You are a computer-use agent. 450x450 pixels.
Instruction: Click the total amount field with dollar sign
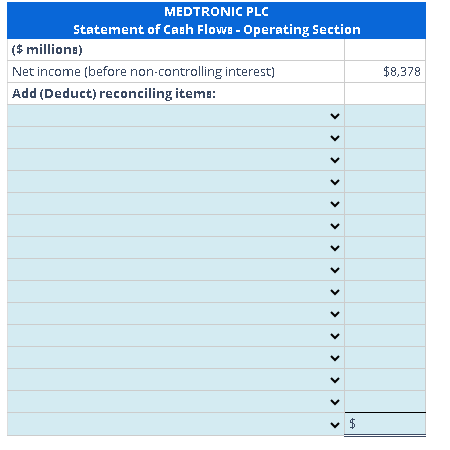tap(385, 424)
